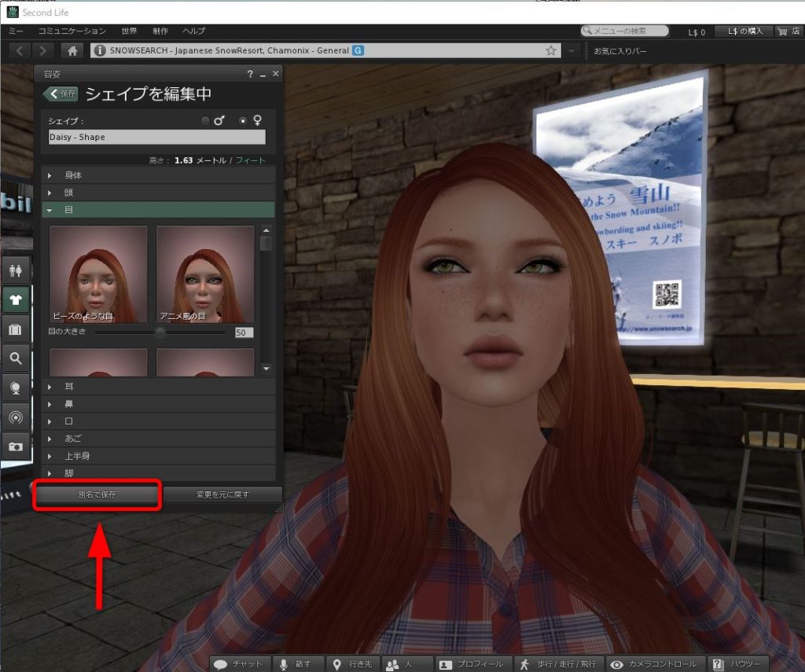Image resolution: width=805 pixels, height=672 pixels.
Task: Open the Chat toolbar button
Action: pyautogui.click(x=241, y=664)
